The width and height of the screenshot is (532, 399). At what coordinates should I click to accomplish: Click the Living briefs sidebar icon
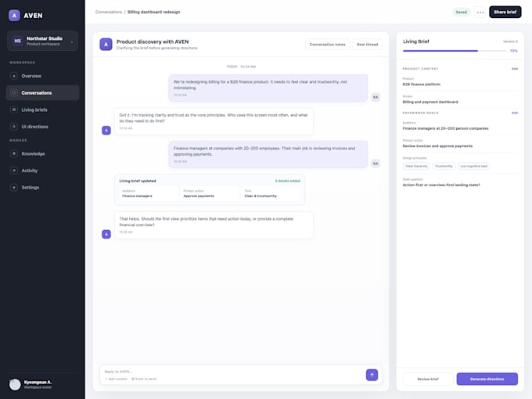point(14,110)
